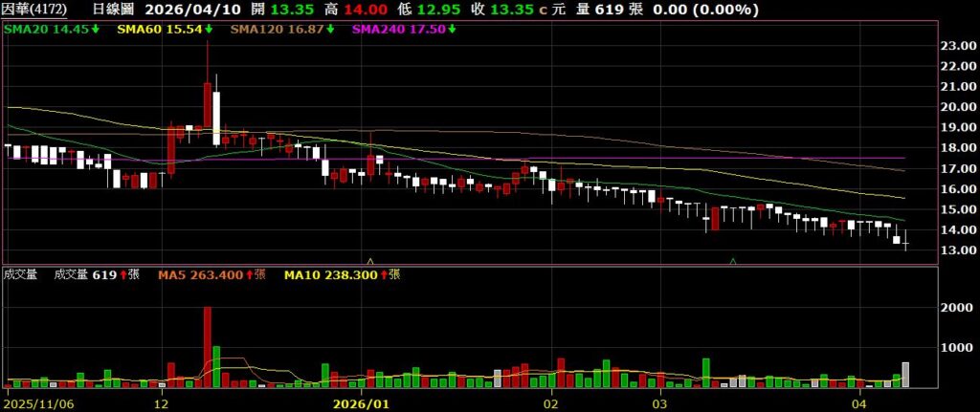Click the MA5 263.400 volume label
The image size is (980, 412).
pos(204,275)
